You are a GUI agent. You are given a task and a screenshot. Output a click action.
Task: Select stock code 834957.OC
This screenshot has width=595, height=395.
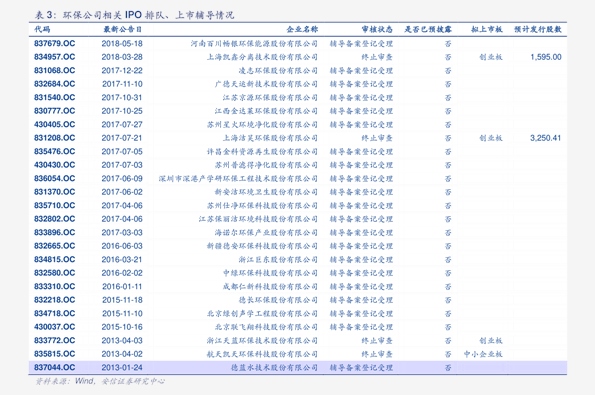(55, 57)
